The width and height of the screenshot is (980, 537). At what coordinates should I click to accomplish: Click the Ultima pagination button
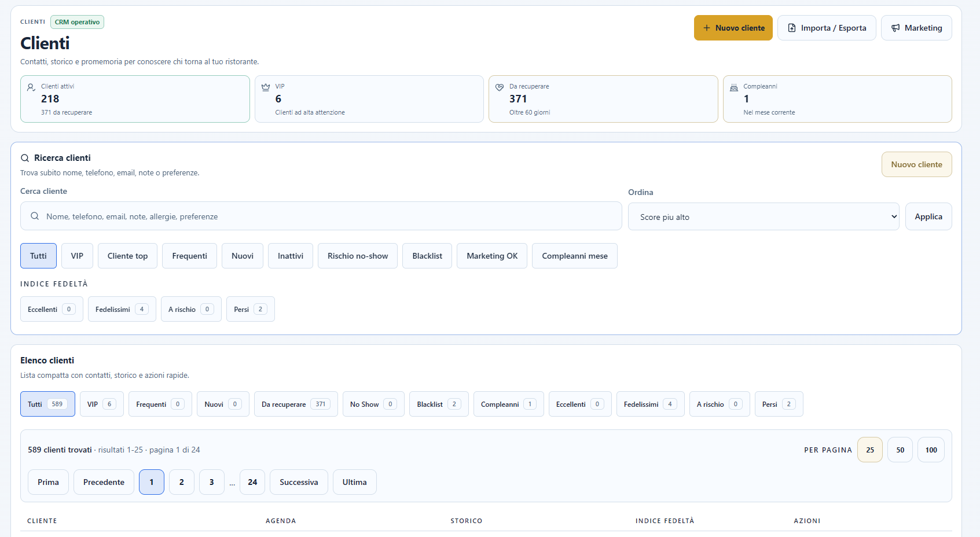click(x=354, y=482)
